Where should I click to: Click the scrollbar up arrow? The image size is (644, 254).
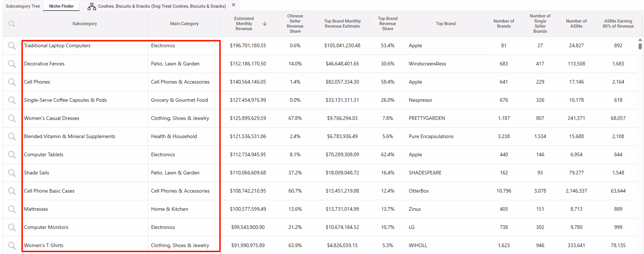click(640, 40)
